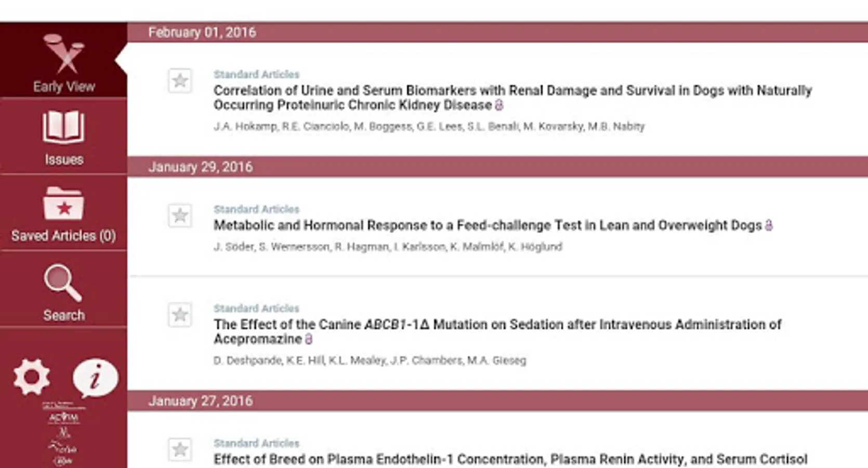Open Issues via the book icon
868x468 pixels.
(63, 126)
